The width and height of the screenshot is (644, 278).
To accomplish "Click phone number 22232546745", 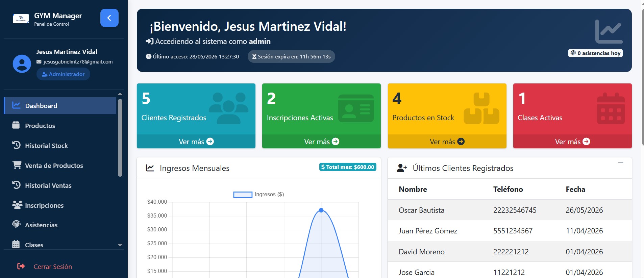I will pyautogui.click(x=515, y=210).
